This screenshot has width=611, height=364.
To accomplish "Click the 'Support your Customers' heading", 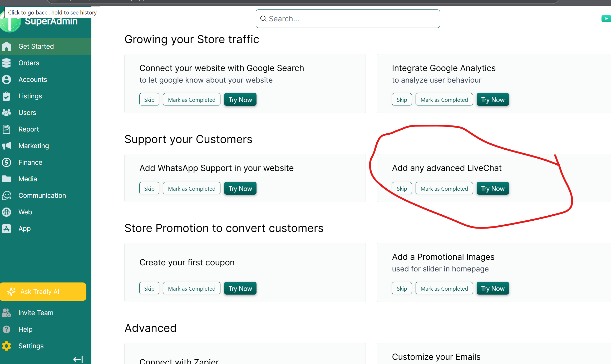I will click(188, 139).
